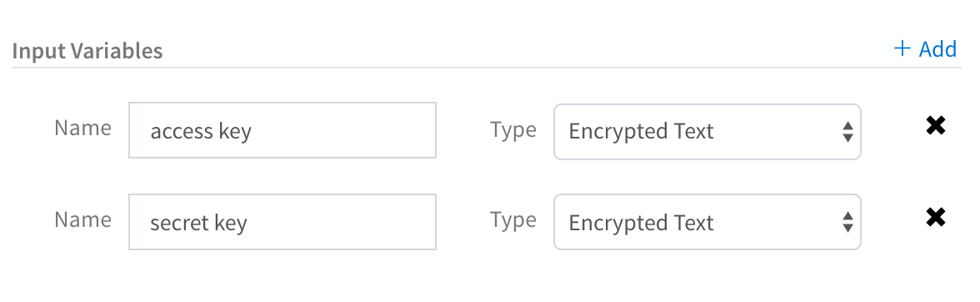Place cursor after 'access key' text
The image size is (980, 302).
click(x=253, y=131)
